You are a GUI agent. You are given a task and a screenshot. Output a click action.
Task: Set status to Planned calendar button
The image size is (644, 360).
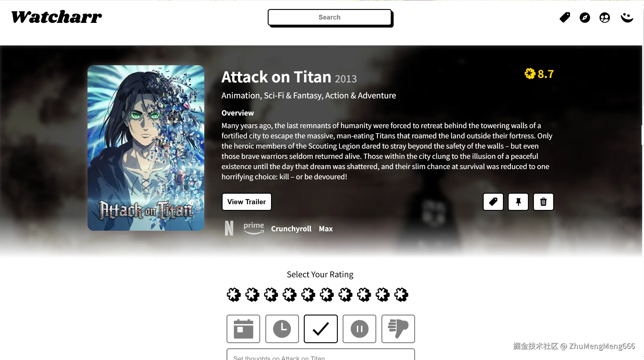[x=243, y=329]
